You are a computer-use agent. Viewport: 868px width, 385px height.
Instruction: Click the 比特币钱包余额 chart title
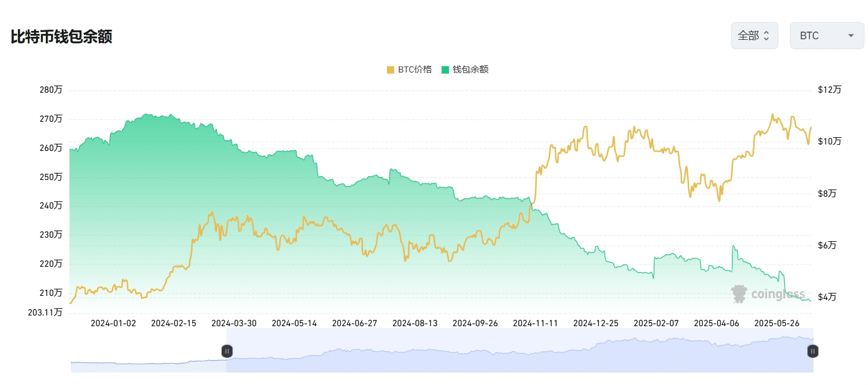tap(61, 36)
